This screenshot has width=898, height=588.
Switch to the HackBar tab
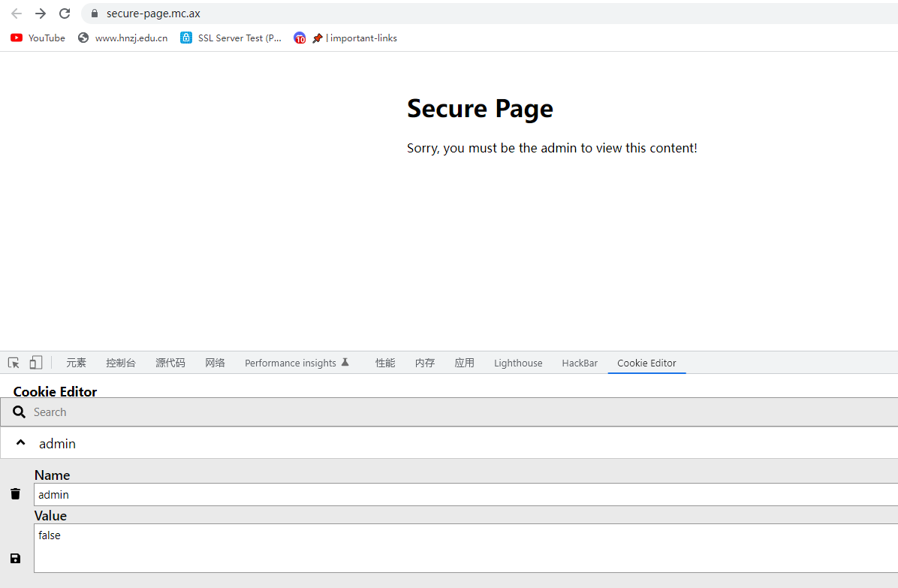(580, 363)
